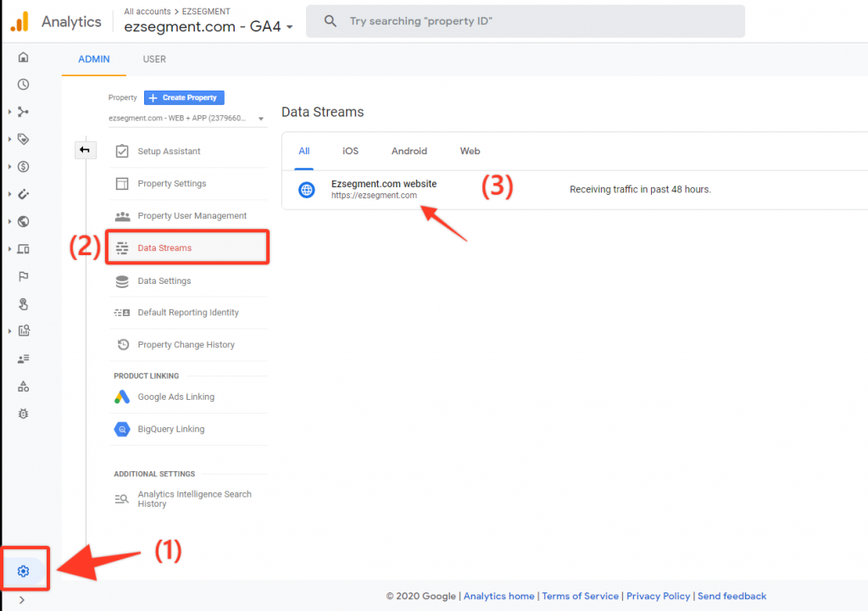
Task: Click the EZSEGMENT breadcrumb text
Action: pos(206,11)
